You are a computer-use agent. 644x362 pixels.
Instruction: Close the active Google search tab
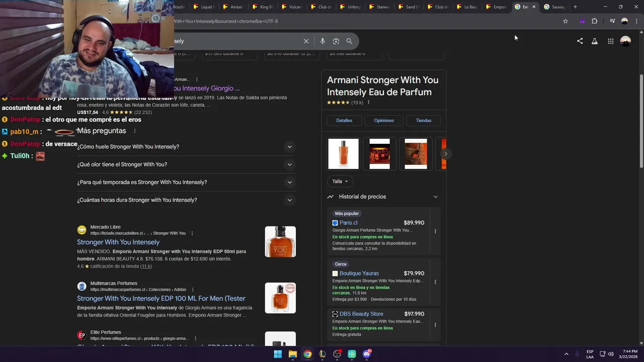(534, 7)
